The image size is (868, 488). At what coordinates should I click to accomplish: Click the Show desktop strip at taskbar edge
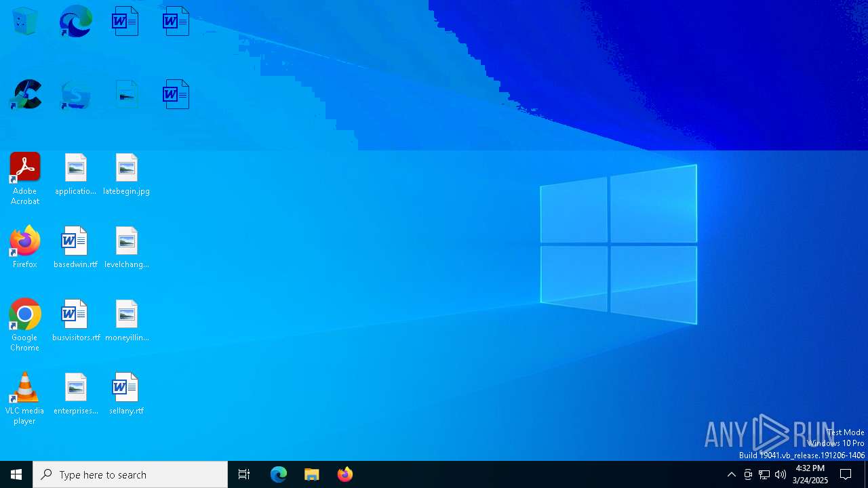pos(866,474)
